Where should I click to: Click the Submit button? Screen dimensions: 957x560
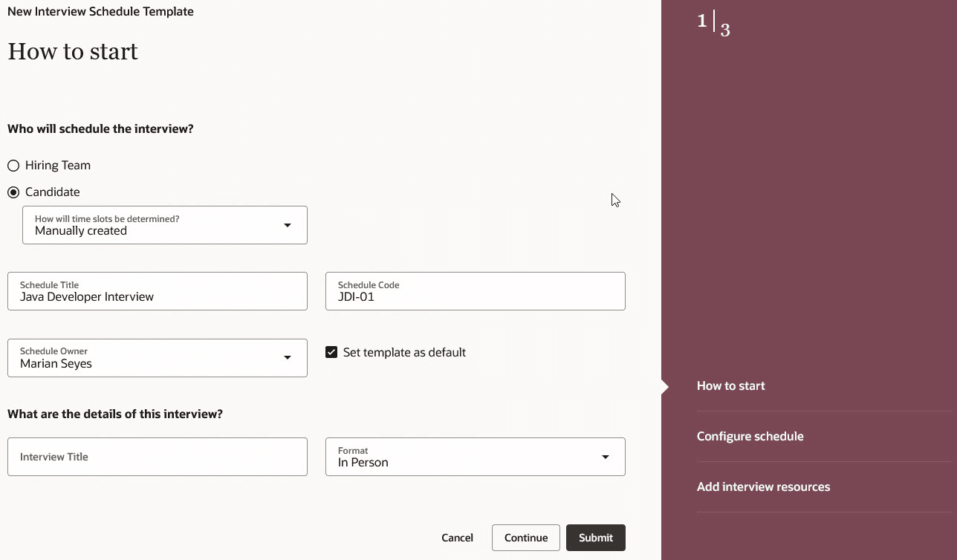[595, 537]
